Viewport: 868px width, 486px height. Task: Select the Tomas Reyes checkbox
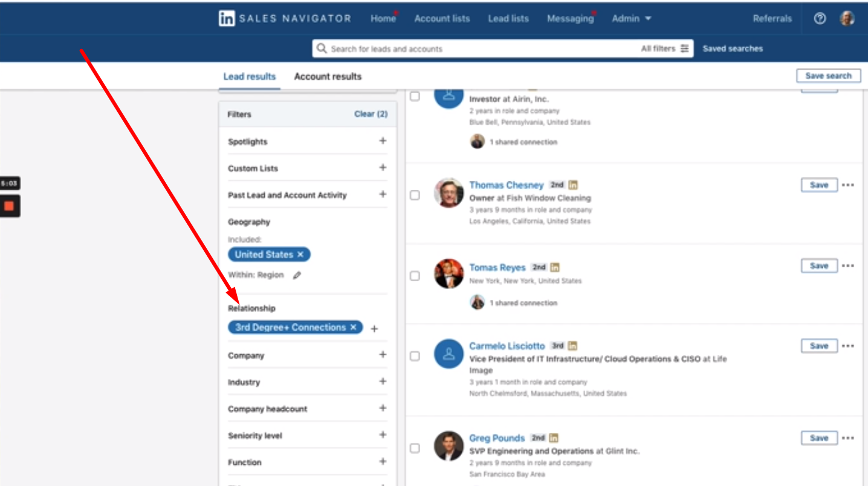coord(415,276)
